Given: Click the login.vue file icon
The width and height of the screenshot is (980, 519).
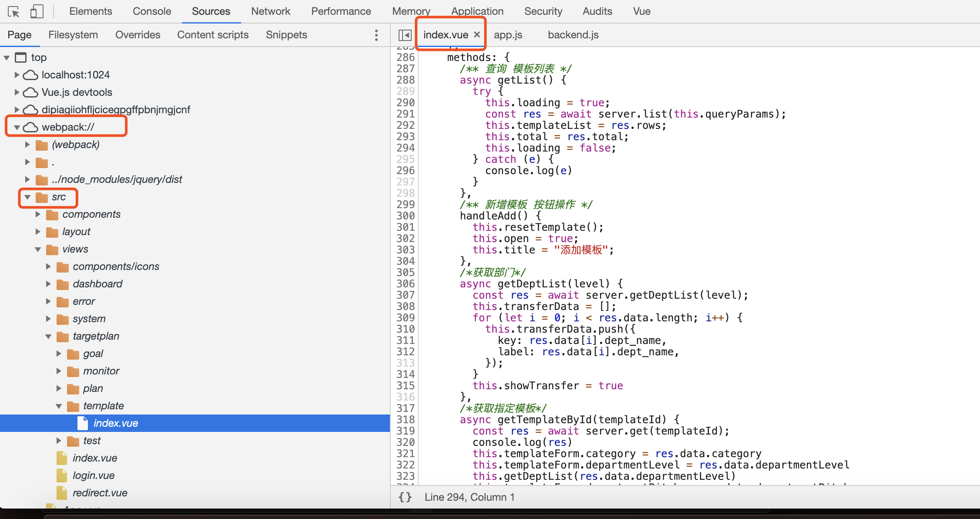Looking at the screenshot, I should click(62, 475).
